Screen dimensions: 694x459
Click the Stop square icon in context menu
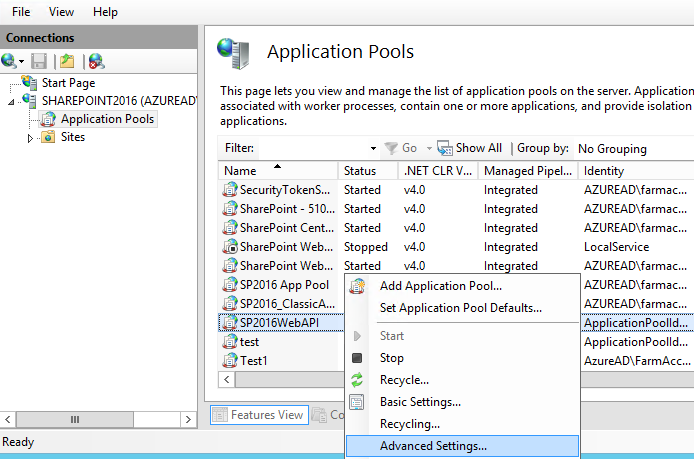pyautogui.click(x=357, y=358)
